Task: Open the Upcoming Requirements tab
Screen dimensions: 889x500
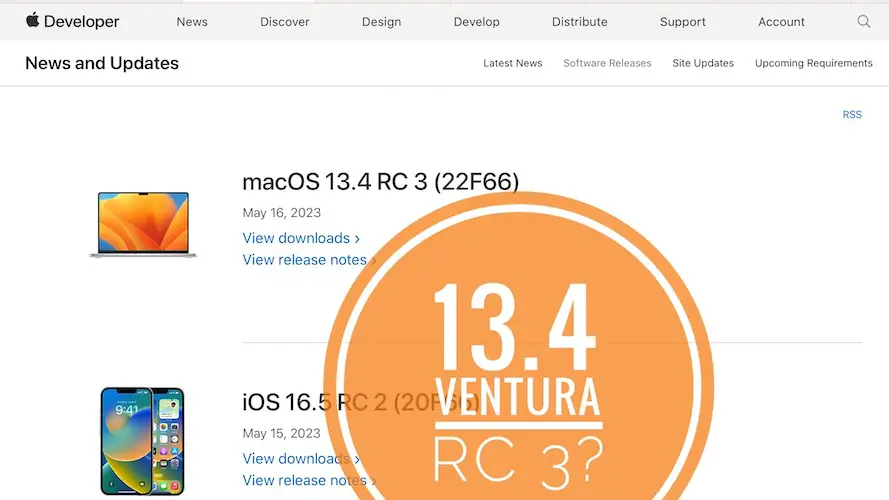Action: coord(813,63)
